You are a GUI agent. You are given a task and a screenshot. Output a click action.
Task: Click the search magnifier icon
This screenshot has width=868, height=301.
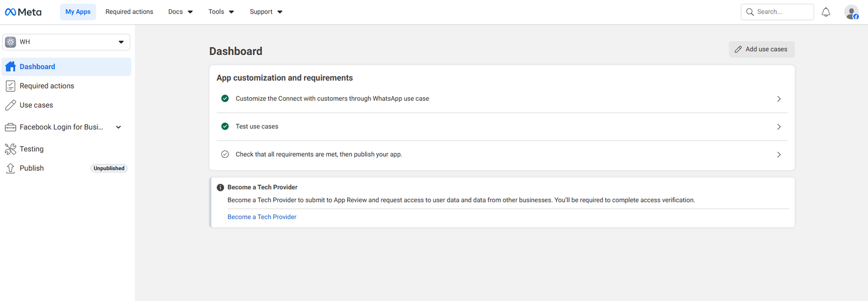[x=750, y=12]
